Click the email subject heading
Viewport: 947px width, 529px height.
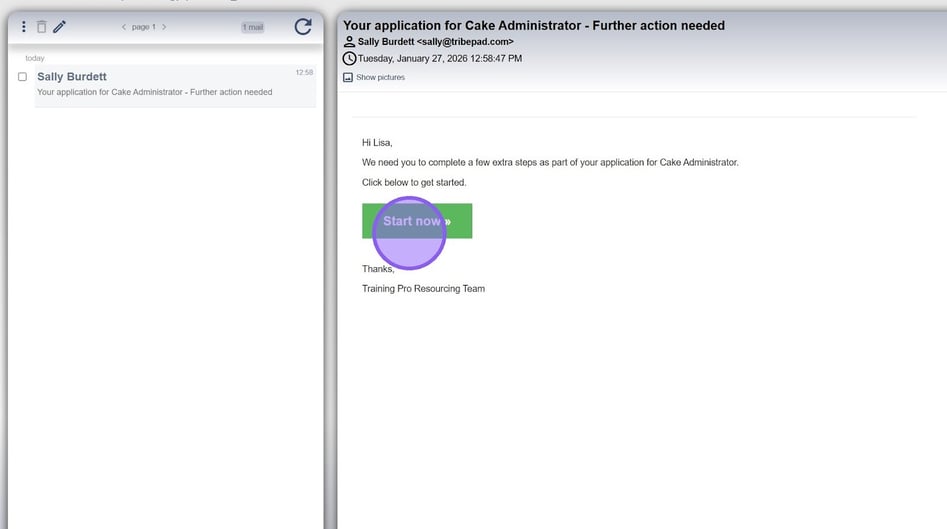point(534,25)
